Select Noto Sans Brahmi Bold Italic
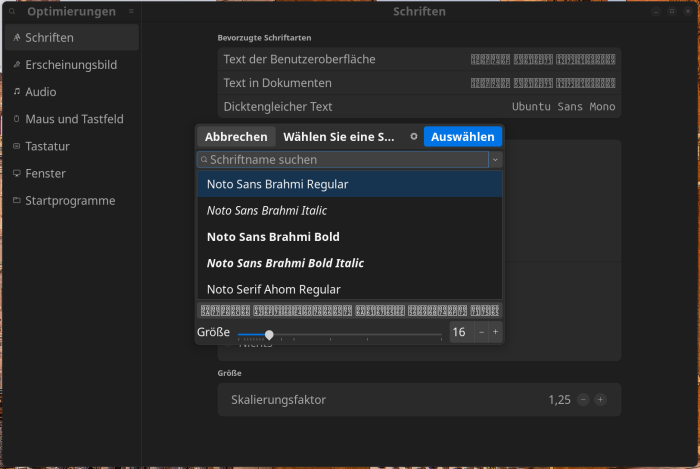Image resolution: width=700 pixels, height=469 pixels. click(350, 263)
